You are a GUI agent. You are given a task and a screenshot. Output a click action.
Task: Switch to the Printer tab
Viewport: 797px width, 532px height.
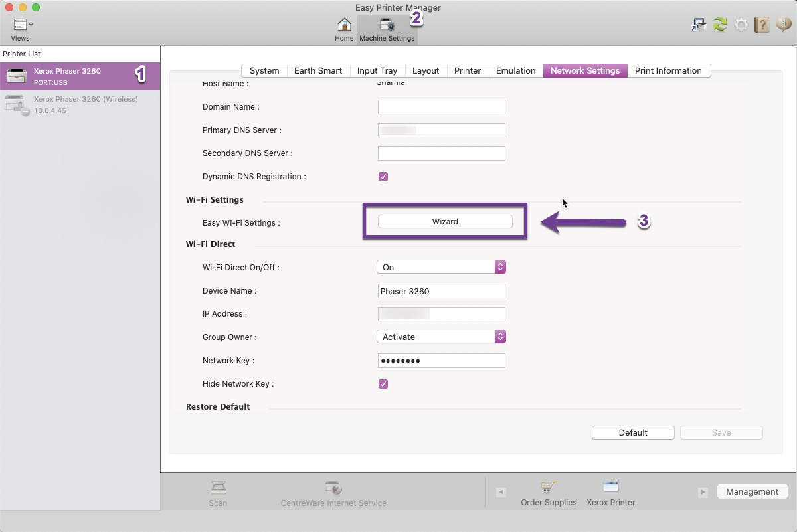pos(468,70)
